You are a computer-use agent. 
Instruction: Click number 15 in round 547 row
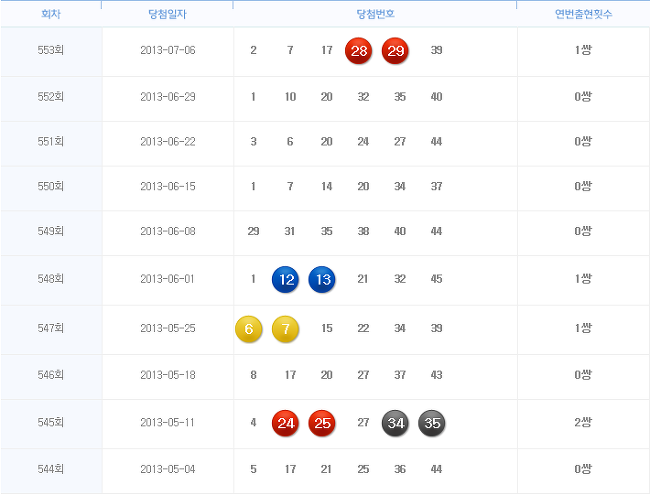[x=327, y=328]
